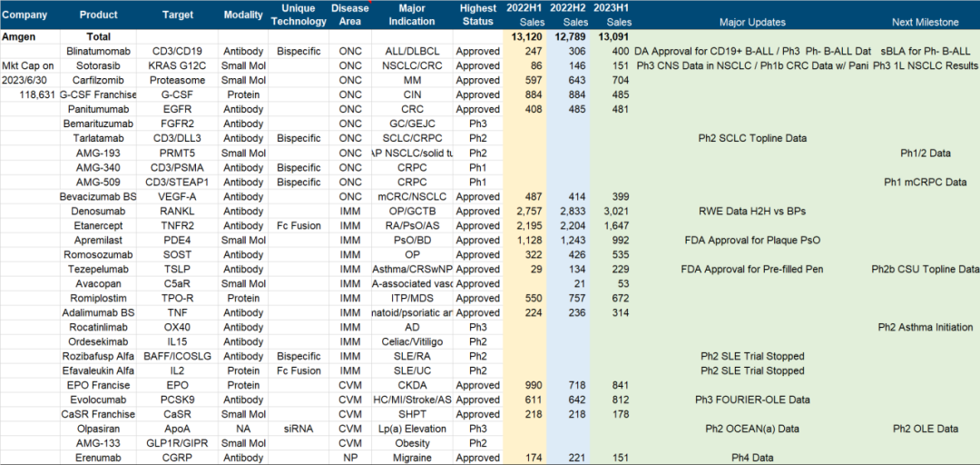This screenshot has width=980, height=465.
Task: Select total sales value 12,789
Action: 571,36
